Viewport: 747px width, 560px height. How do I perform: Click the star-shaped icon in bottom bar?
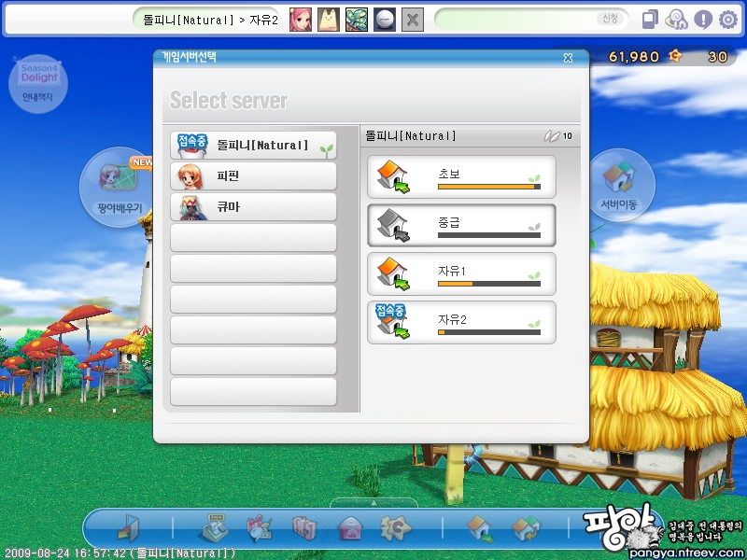[395, 528]
